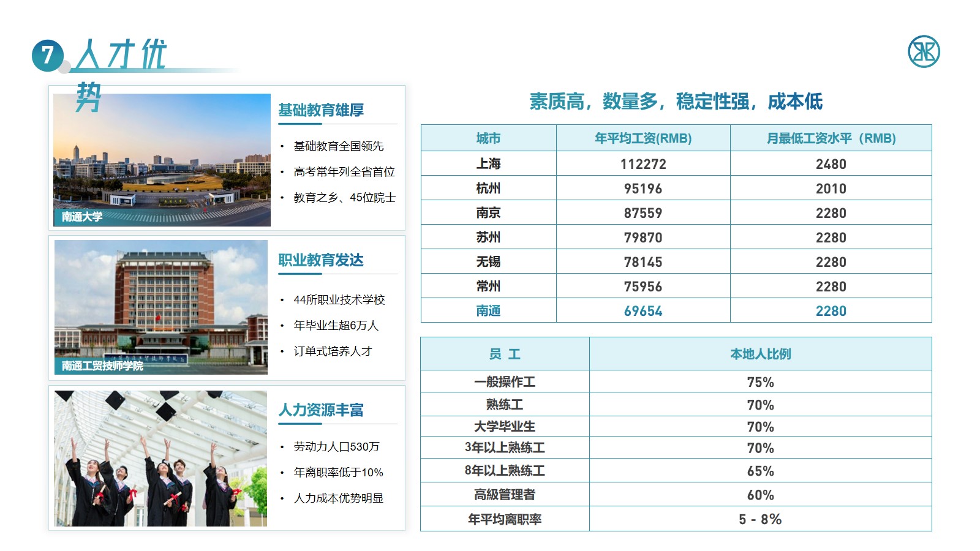Click the 本地人比例 column header
This screenshot has width=980, height=551.
760,354
